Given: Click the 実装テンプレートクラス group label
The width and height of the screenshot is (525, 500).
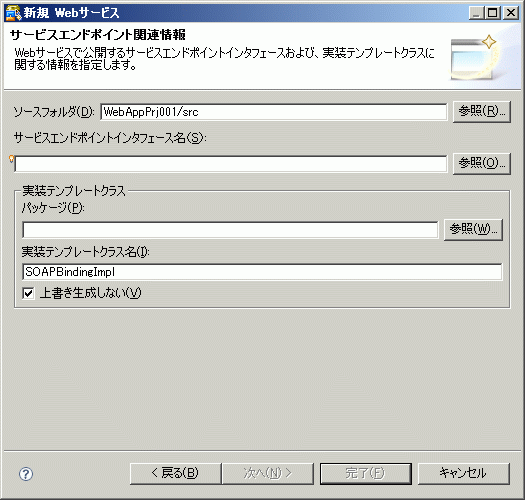Looking at the screenshot, I should 74,191.
